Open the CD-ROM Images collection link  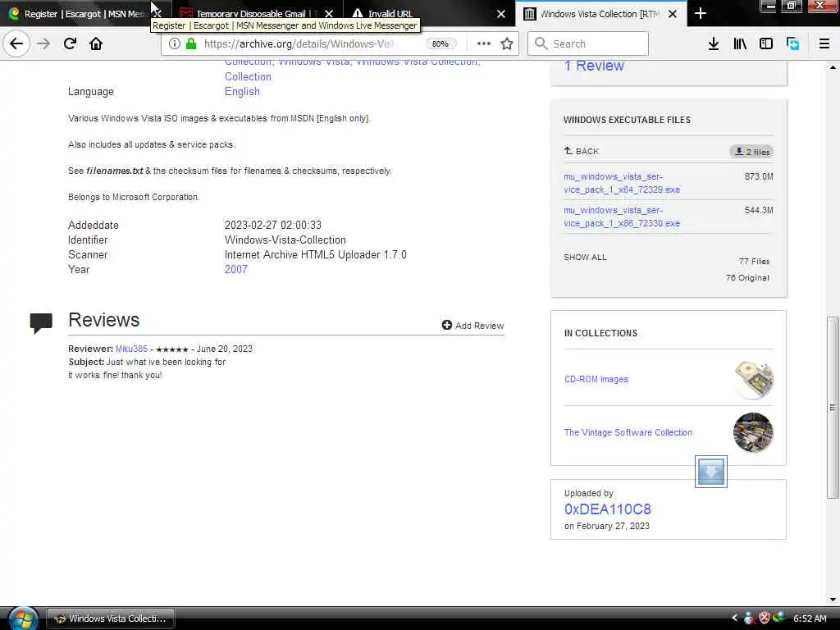[x=596, y=379]
